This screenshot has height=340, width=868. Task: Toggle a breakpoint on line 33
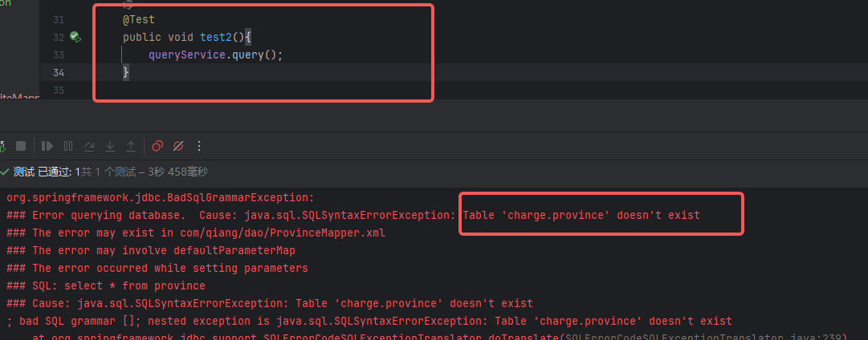[x=58, y=55]
